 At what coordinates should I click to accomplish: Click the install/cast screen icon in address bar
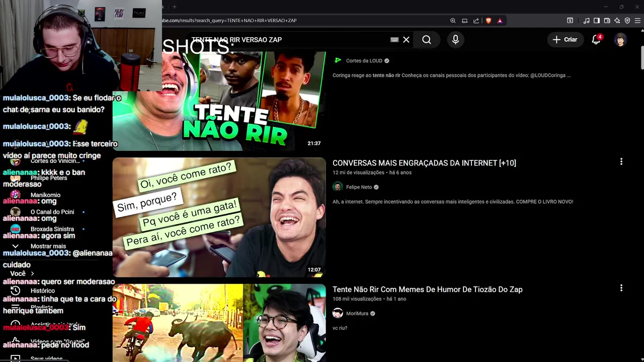pyautogui.click(x=464, y=21)
